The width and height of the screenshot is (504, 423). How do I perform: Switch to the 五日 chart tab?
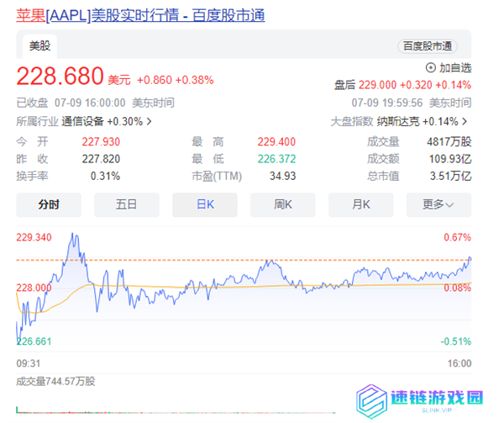[x=127, y=204]
